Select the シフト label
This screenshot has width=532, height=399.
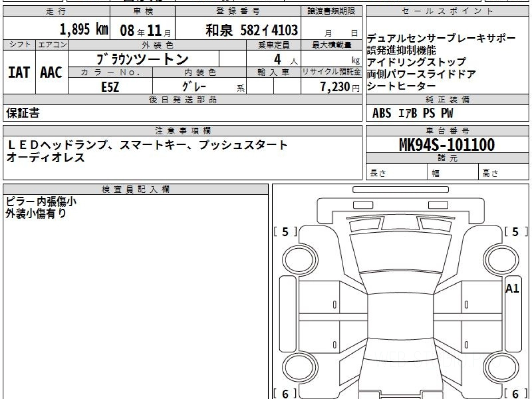click(19, 44)
